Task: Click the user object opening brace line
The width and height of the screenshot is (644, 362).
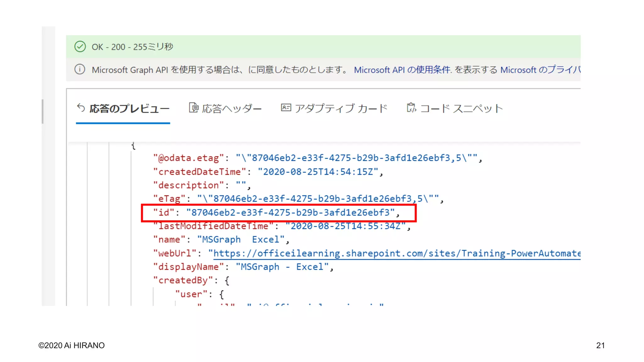Action: click(x=199, y=294)
